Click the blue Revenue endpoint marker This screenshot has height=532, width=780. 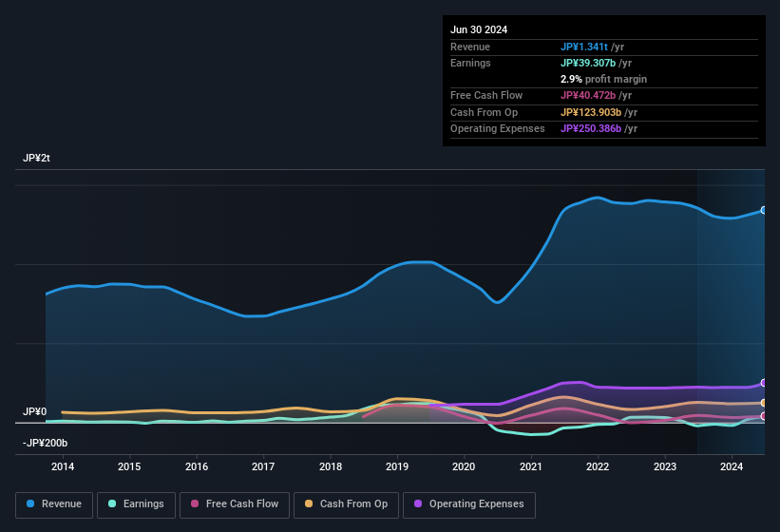point(764,210)
